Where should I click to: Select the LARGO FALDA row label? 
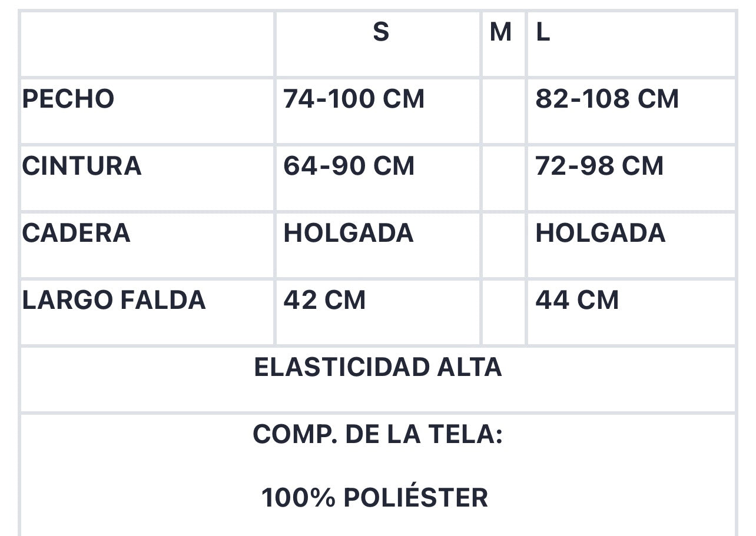click(114, 300)
